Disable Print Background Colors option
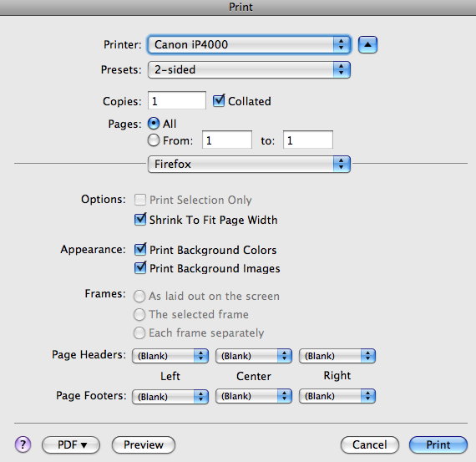The height and width of the screenshot is (462, 476). point(140,249)
